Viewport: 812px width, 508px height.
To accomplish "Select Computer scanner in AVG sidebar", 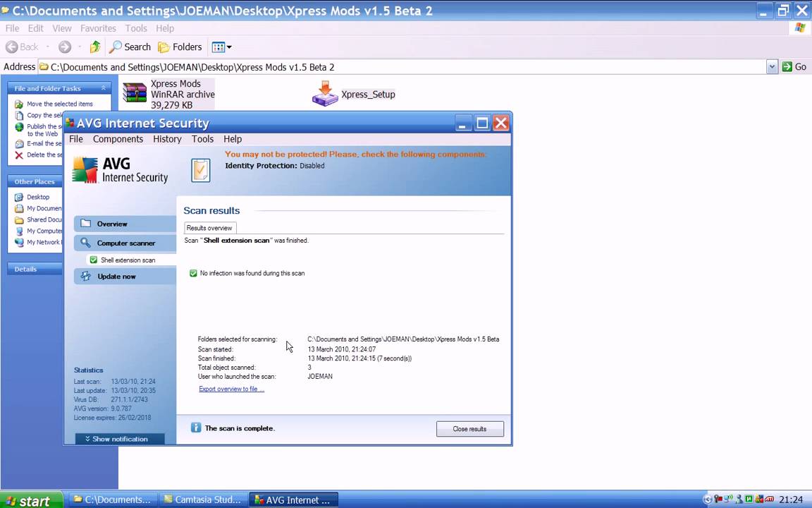I will coord(125,243).
